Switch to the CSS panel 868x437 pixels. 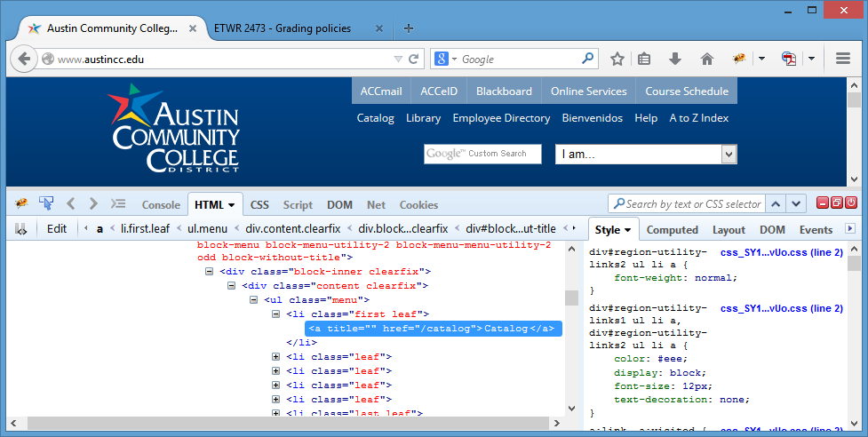coord(259,204)
